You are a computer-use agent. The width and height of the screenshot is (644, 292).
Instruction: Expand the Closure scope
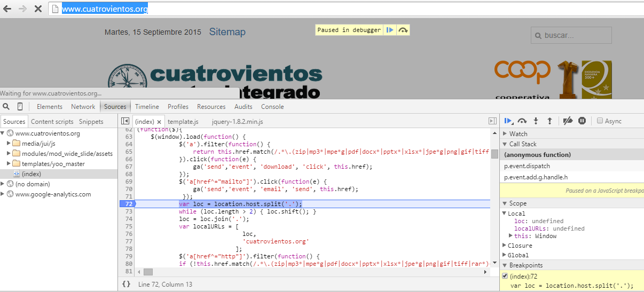point(505,246)
